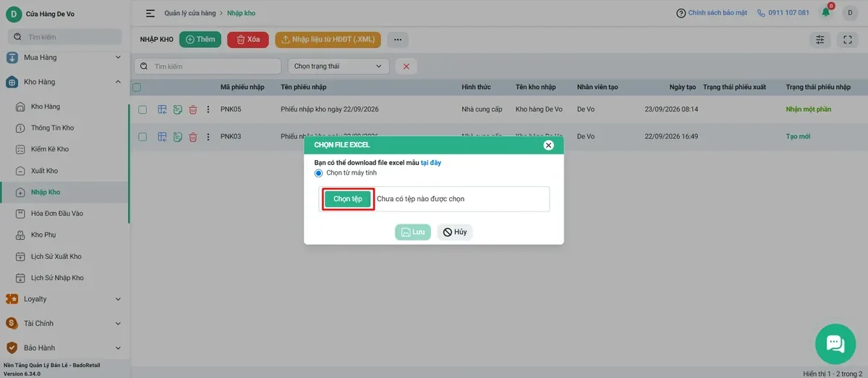Image resolution: width=868 pixels, height=378 pixels.
Task: Open Kiểm Kê Kho in sidebar
Action: click(50, 149)
